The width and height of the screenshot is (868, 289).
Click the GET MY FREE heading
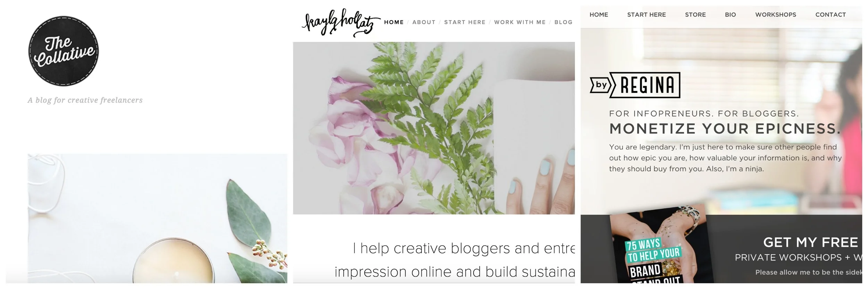coord(810,242)
